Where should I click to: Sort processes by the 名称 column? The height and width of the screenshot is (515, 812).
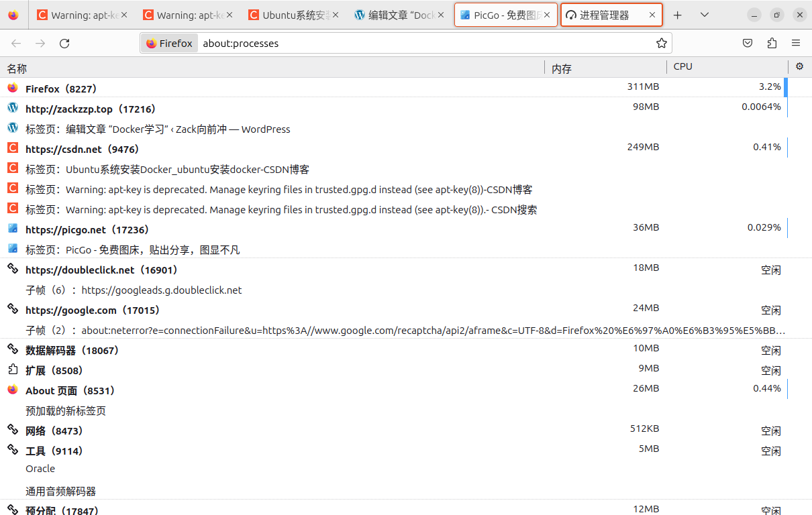tap(272, 68)
